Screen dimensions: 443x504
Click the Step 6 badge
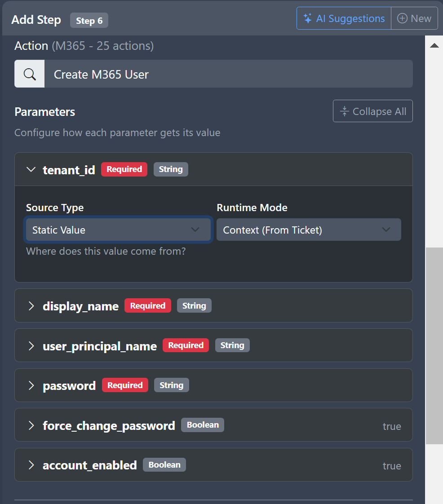coord(89,21)
